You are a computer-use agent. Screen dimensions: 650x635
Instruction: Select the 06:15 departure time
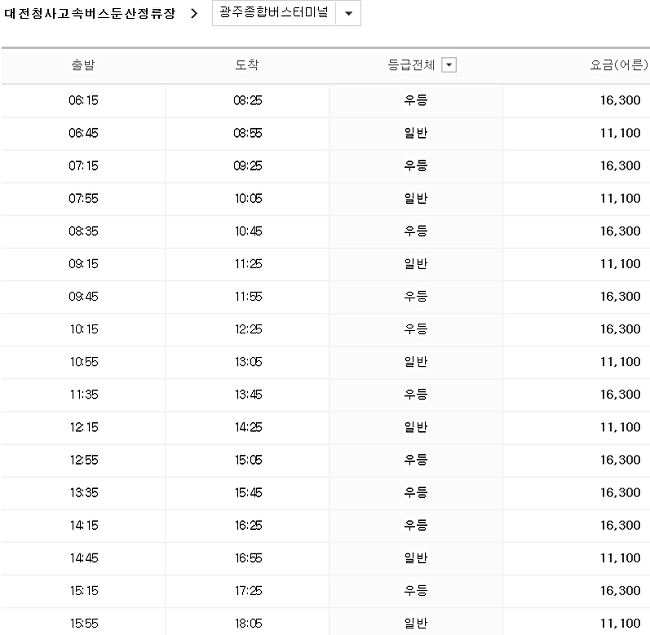pos(83,100)
